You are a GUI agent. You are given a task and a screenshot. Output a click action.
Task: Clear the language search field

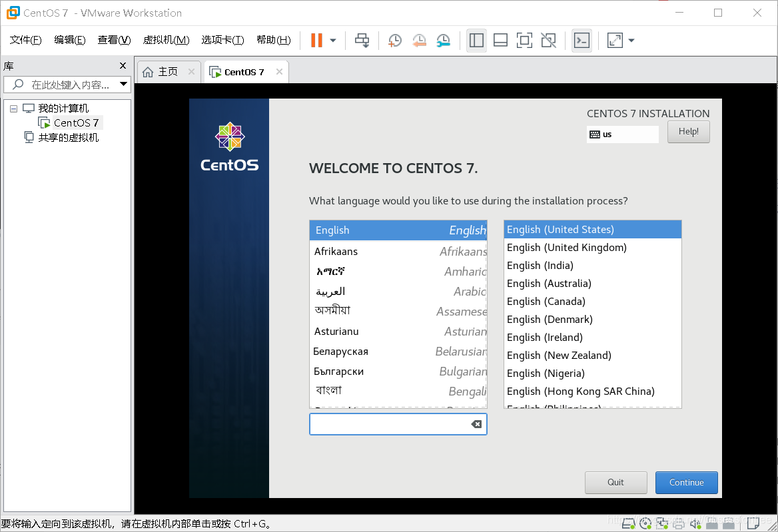476,424
